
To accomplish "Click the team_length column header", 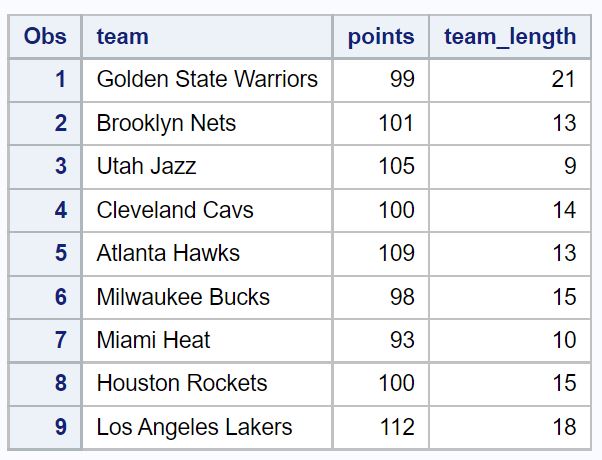I will click(x=510, y=37).
